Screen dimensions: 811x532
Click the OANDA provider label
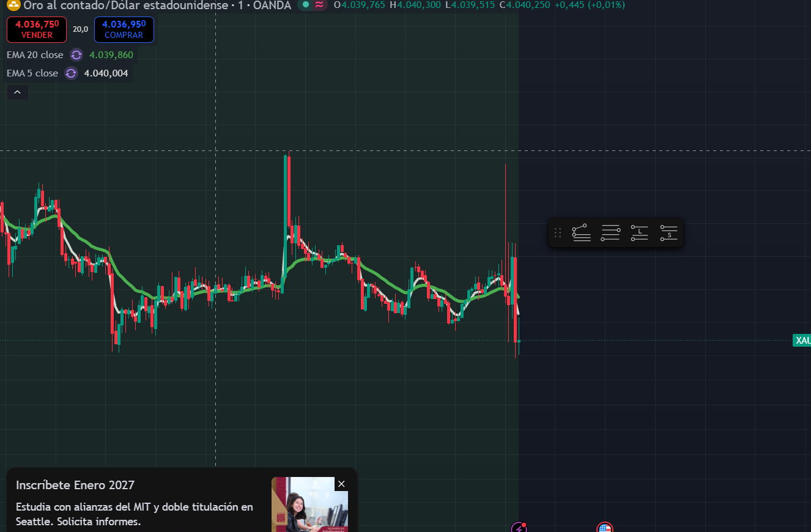tap(272, 5)
